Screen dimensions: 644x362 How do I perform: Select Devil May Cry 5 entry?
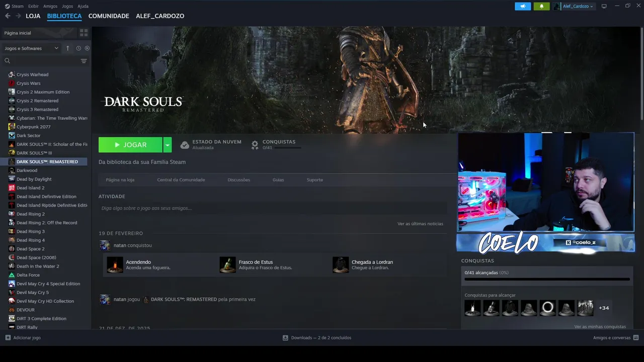tap(32, 292)
